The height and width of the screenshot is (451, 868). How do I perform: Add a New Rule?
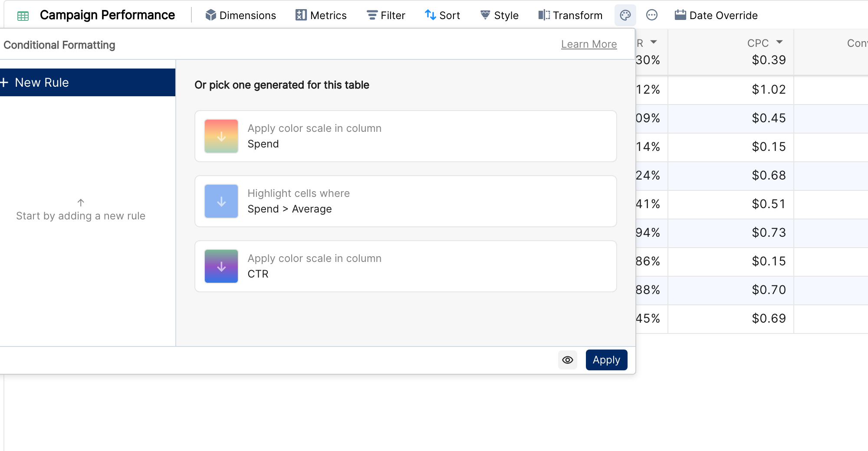tap(88, 82)
